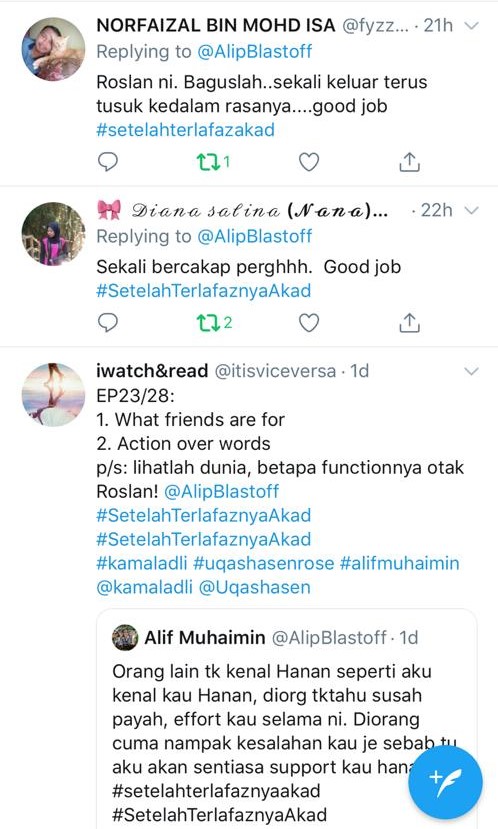
Task: Share Diana salina's tweet
Action: pos(409,322)
